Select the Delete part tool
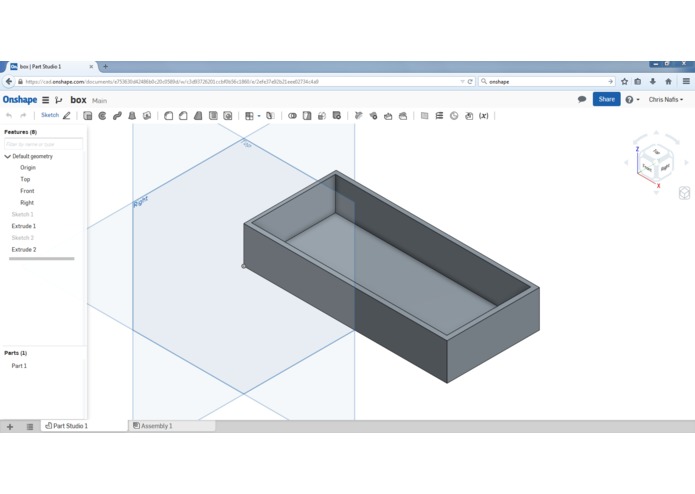The height and width of the screenshot is (494, 695). pos(337,116)
